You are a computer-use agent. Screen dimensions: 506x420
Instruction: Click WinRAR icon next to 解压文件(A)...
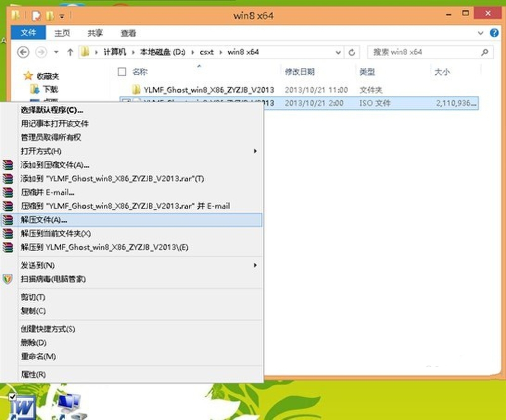[x=7, y=220]
